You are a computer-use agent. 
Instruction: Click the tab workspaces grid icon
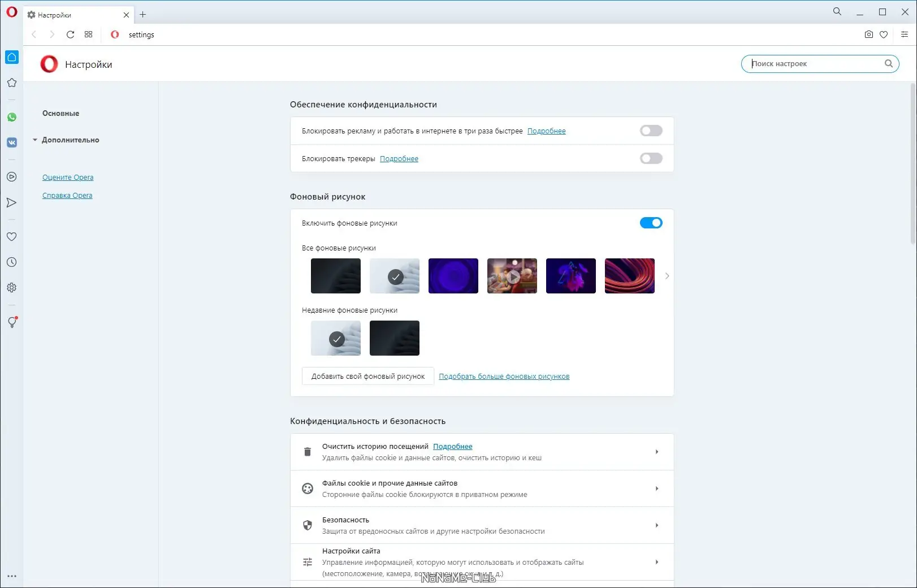88,34
